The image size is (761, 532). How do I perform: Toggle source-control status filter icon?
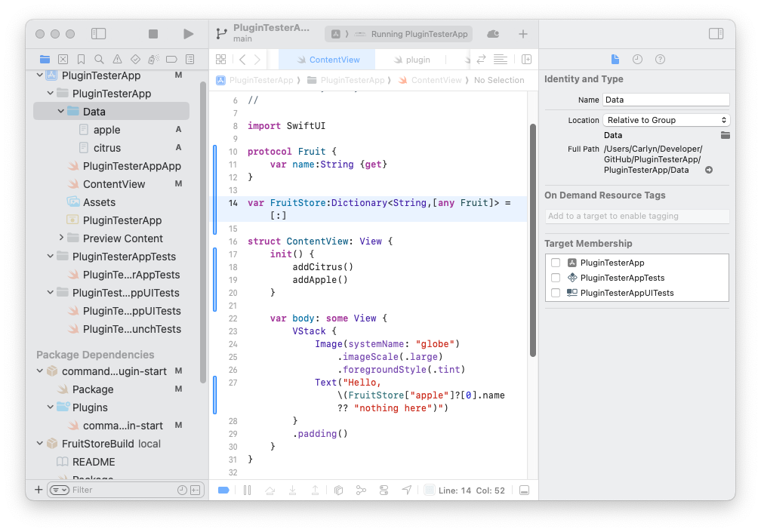(195, 490)
